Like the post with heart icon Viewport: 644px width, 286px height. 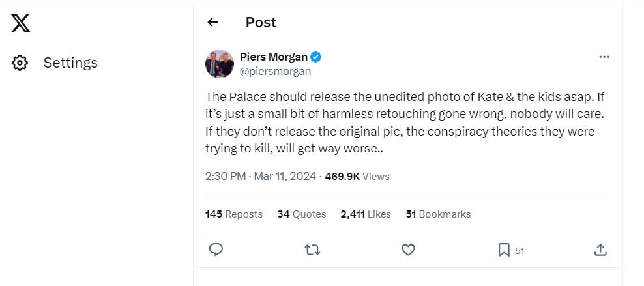point(408,250)
